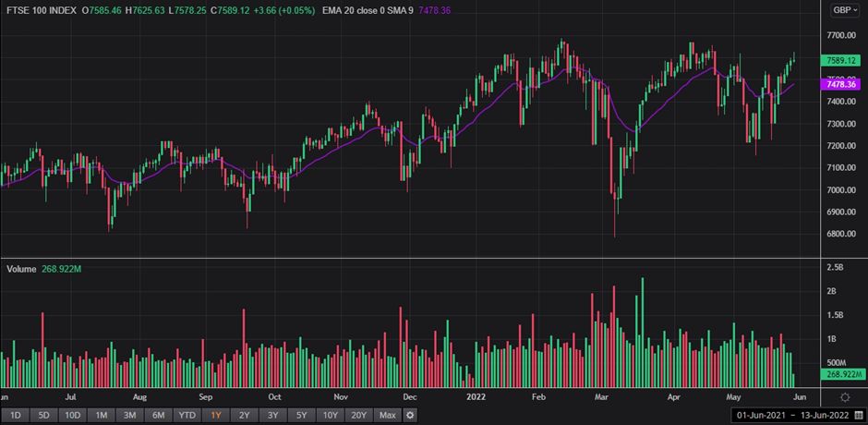868x425 pixels.
Task: Choose the YTD range button
Action: 187,415
